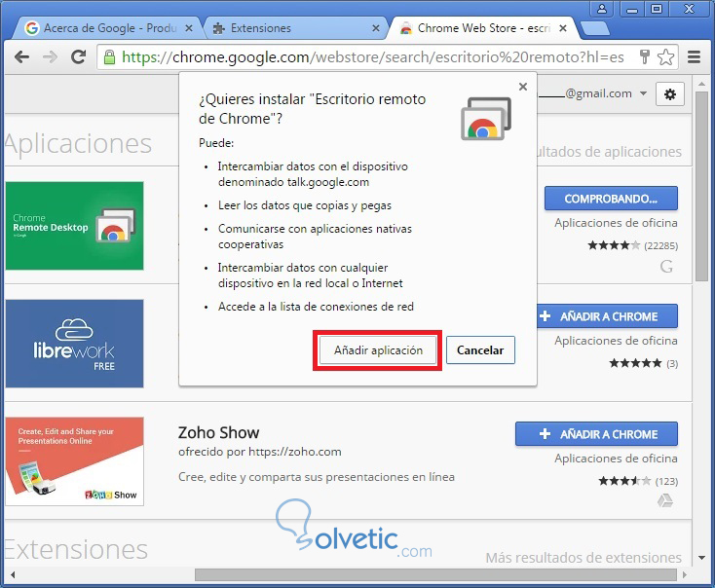Viewport: 715px width, 588px height.
Task: Minimize the Chrome window
Action: [x=631, y=9]
